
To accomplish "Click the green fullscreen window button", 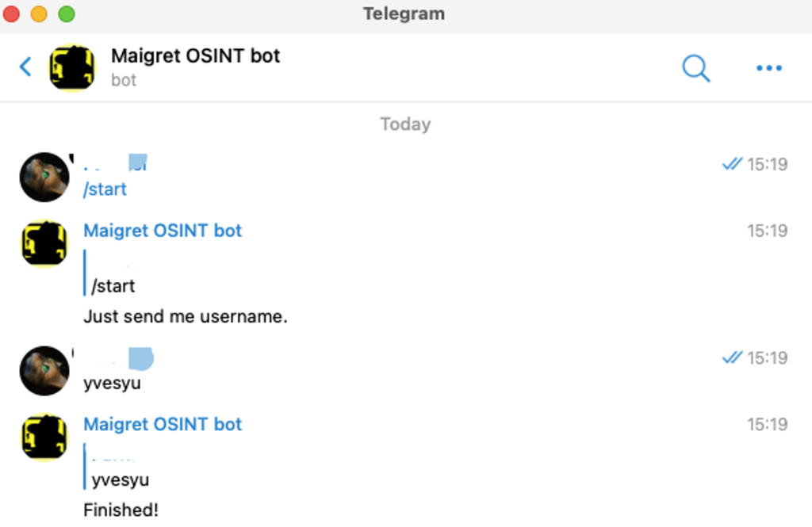I will click(67, 14).
